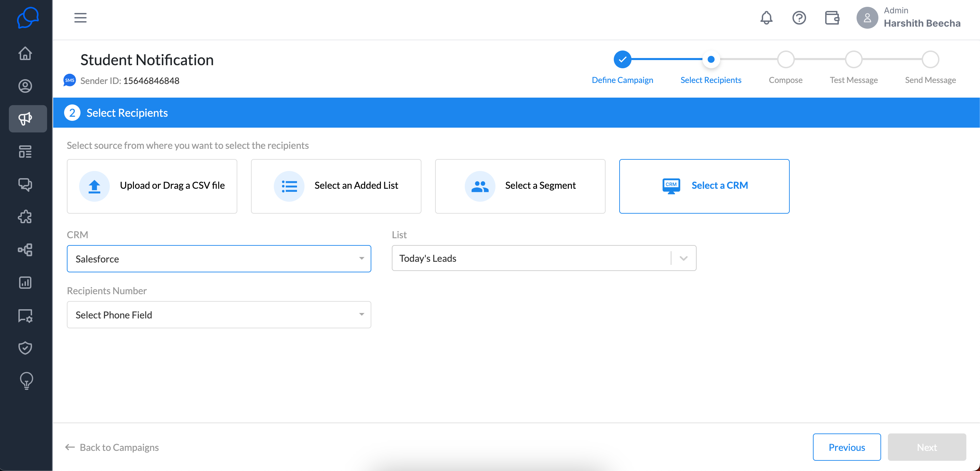Click the Next button
The height and width of the screenshot is (471, 980).
927,447
